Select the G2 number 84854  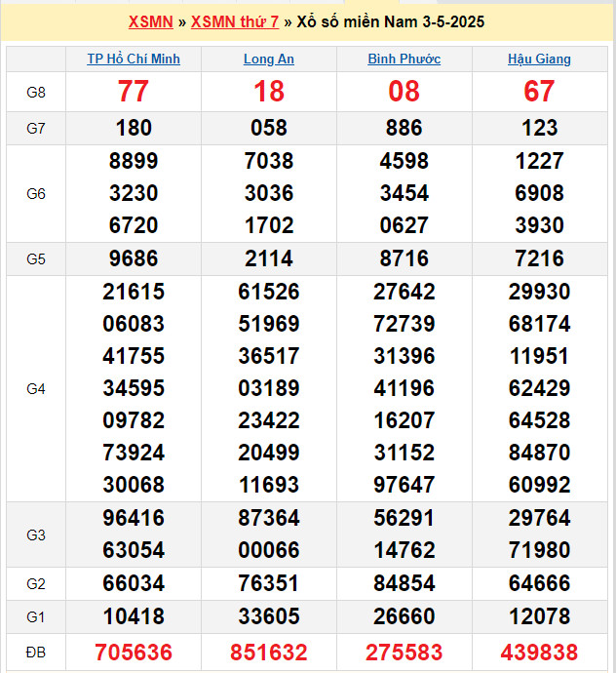(404, 582)
